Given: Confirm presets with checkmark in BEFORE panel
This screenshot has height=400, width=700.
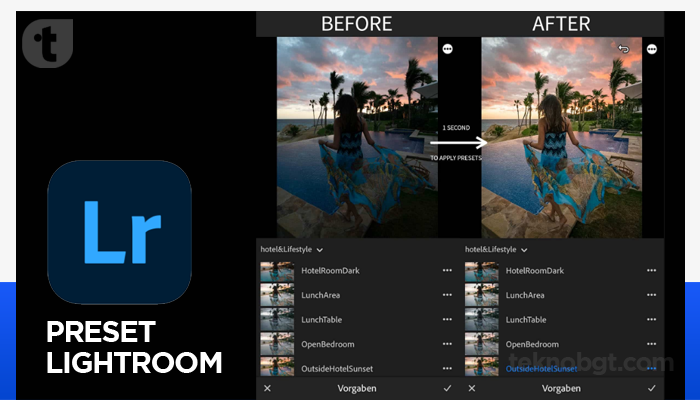Looking at the screenshot, I should coord(447,388).
